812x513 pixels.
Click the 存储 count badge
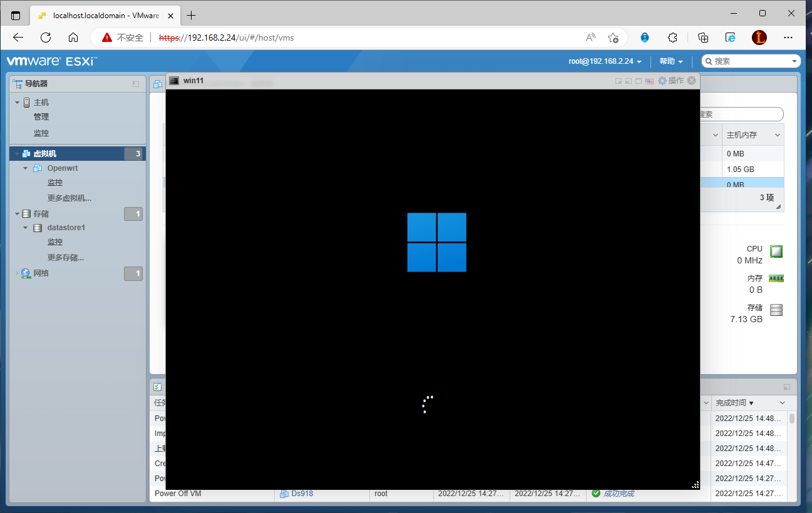[133, 215]
